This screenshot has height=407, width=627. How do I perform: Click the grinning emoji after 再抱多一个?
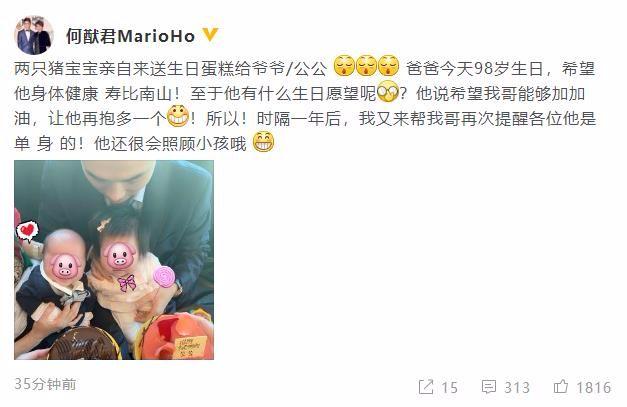coord(178,116)
